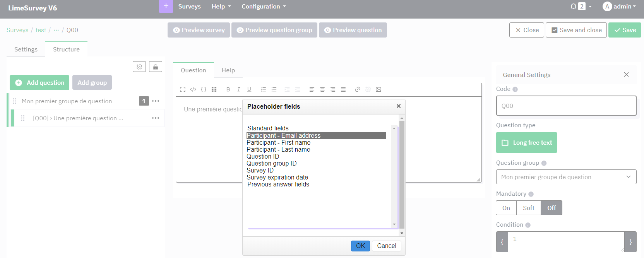Viewport: 644px width, 258px height.
Task: Click the unlock icon in the structure panel
Action: (156, 67)
